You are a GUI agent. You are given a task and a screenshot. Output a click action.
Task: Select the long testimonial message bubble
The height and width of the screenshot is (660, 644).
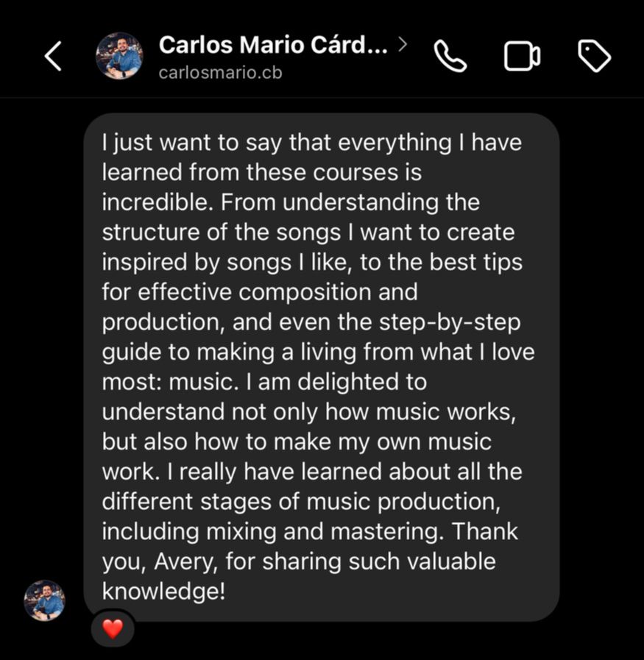coord(321,366)
